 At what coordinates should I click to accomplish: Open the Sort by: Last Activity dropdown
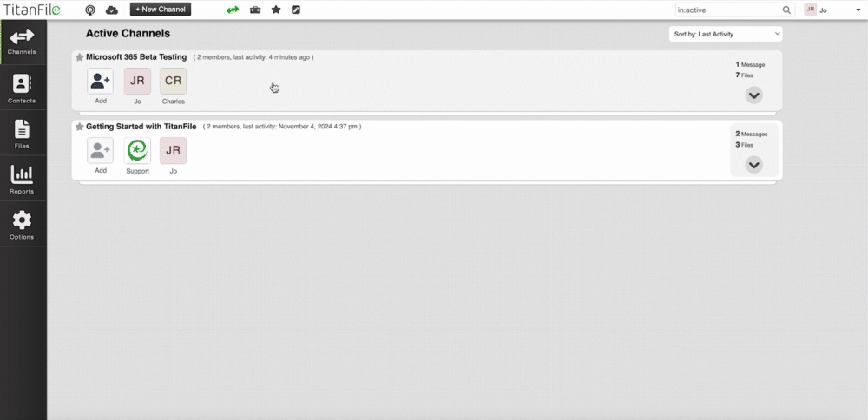coord(726,34)
